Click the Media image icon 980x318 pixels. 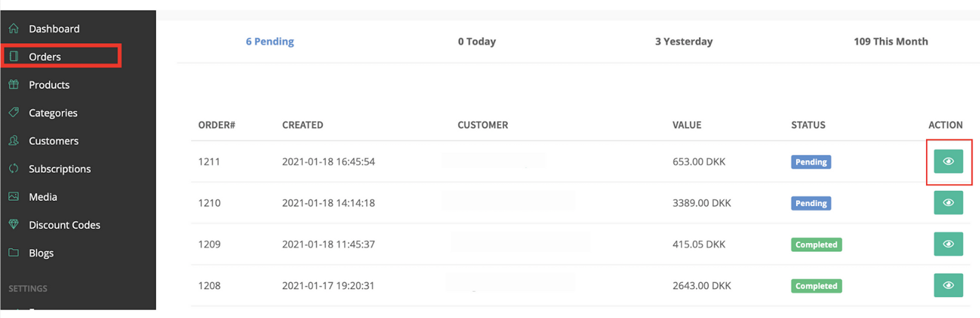coord(14,196)
